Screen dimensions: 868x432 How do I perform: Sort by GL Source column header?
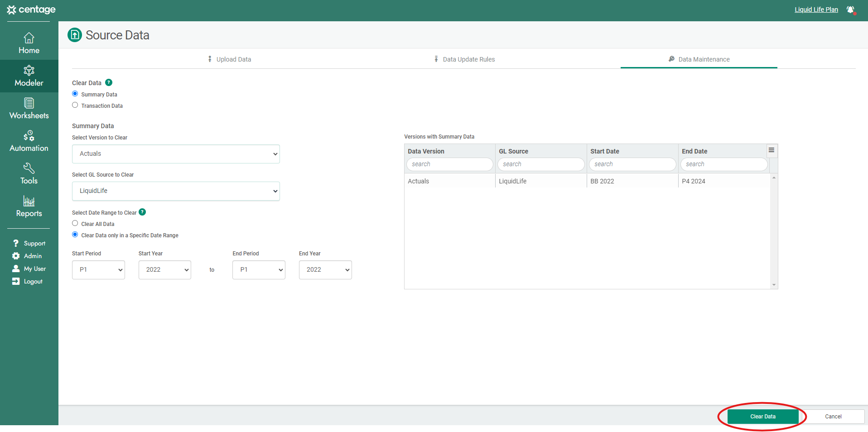(514, 151)
